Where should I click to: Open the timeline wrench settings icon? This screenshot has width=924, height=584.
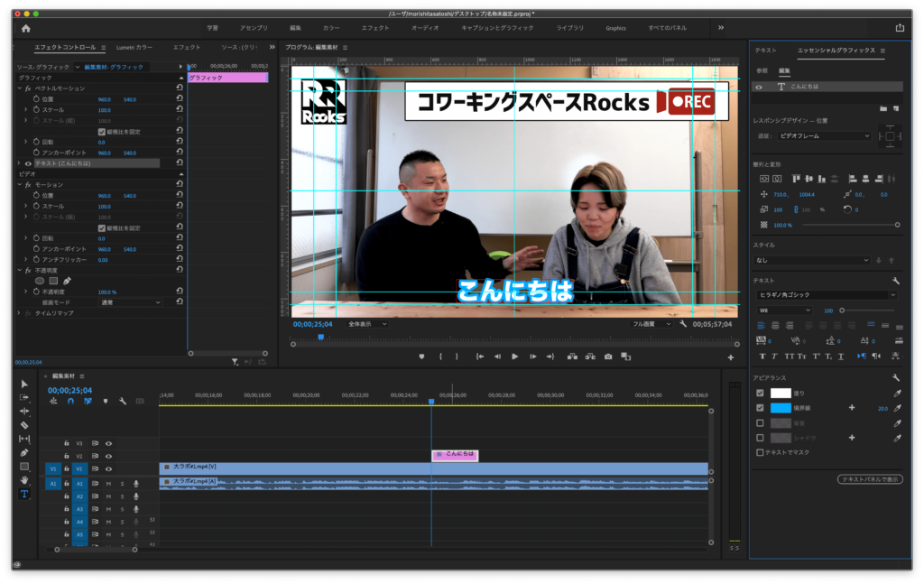pyautogui.click(x=123, y=402)
